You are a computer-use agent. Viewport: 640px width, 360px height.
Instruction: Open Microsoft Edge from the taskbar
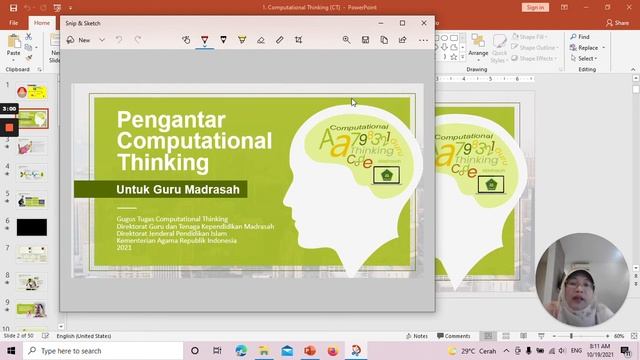pyautogui.click(x=241, y=351)
